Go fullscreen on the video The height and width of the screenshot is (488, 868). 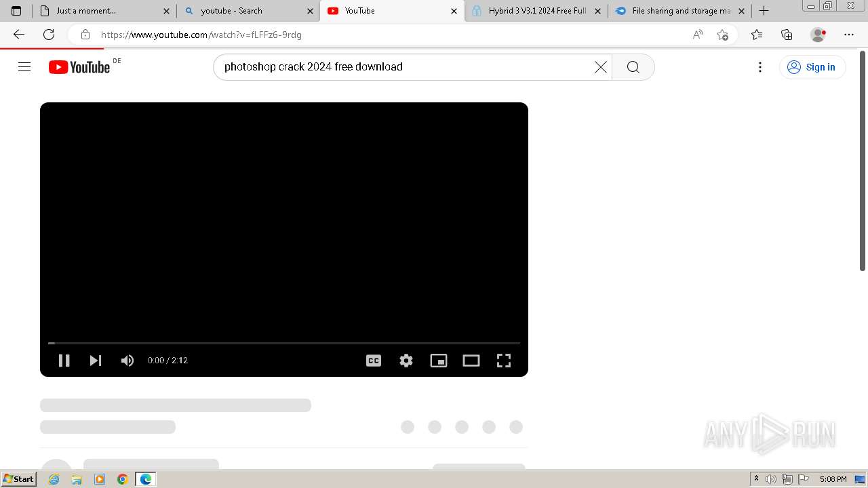point(504,361)
